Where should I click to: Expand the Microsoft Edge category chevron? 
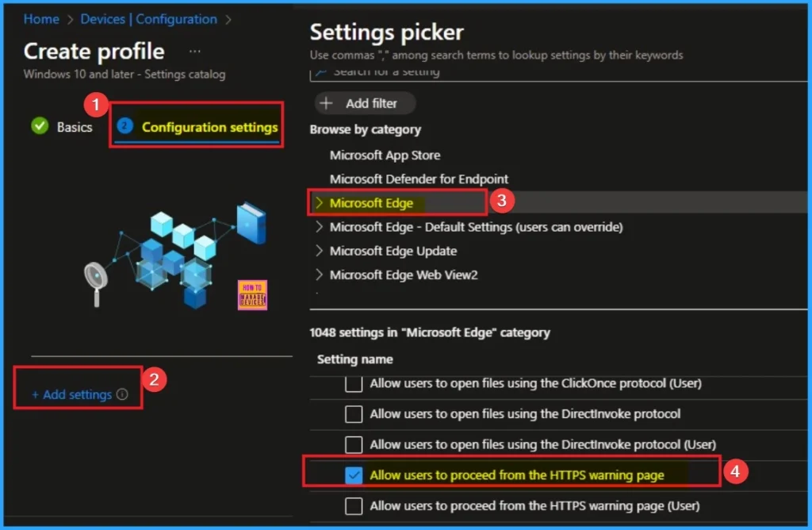pyautogui.click(x=319, y=202)
